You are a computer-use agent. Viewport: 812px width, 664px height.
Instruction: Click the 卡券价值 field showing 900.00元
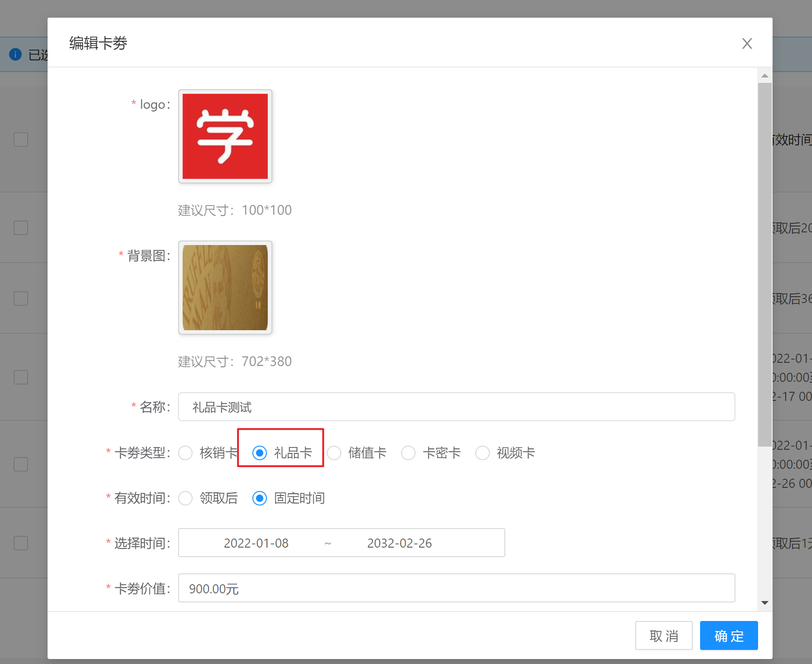tap(456, 588)
